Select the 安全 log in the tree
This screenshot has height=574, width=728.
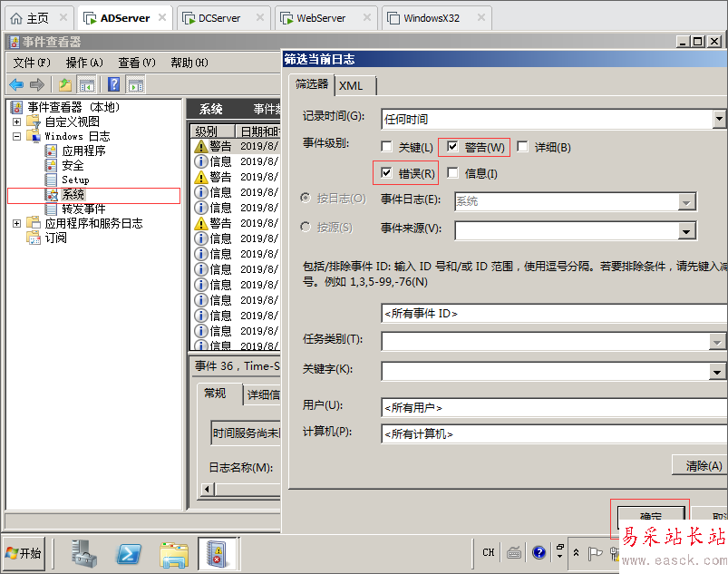(x=73, y=165)
